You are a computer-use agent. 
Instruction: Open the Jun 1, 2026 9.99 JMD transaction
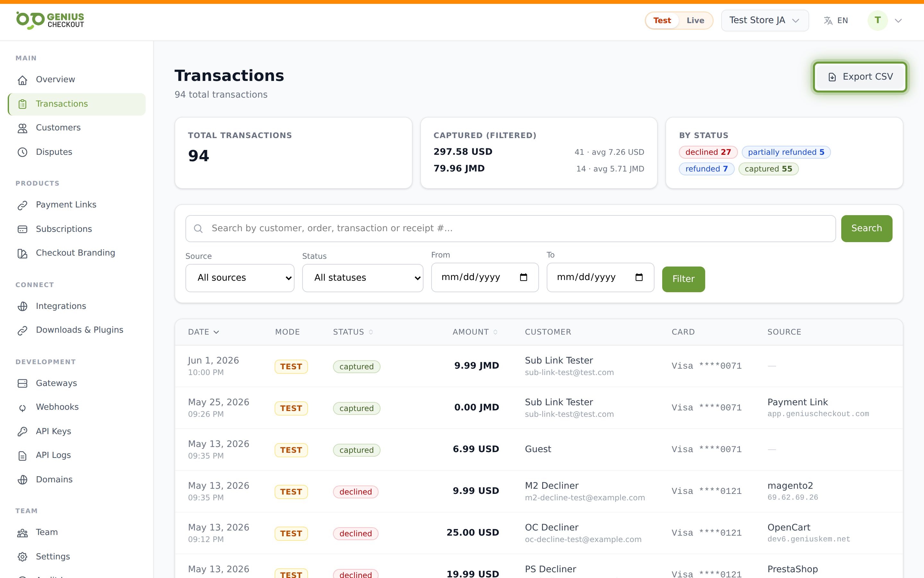pos(539,366)
